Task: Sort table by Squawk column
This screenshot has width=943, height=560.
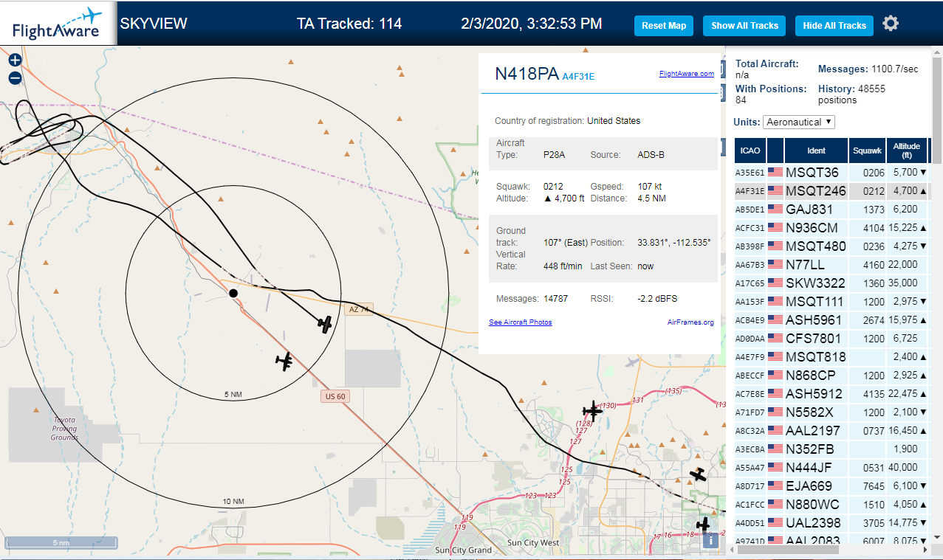Action: 867,151
